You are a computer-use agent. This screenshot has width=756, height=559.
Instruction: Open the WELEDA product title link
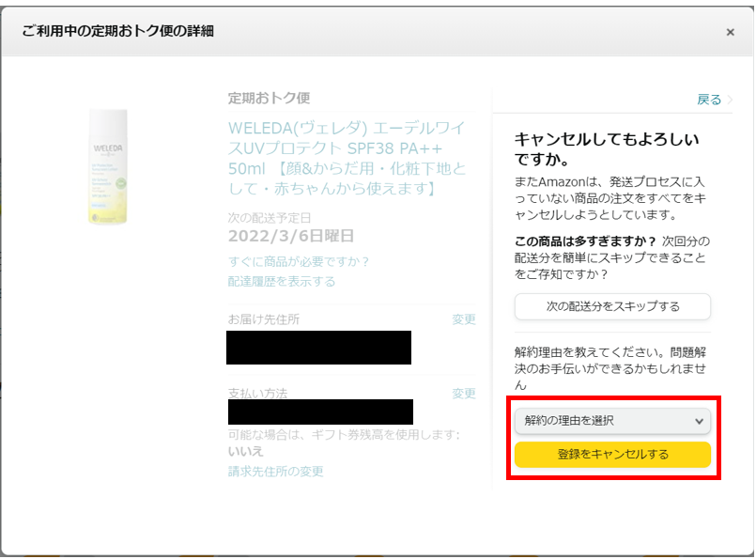[x=347, y=158]
